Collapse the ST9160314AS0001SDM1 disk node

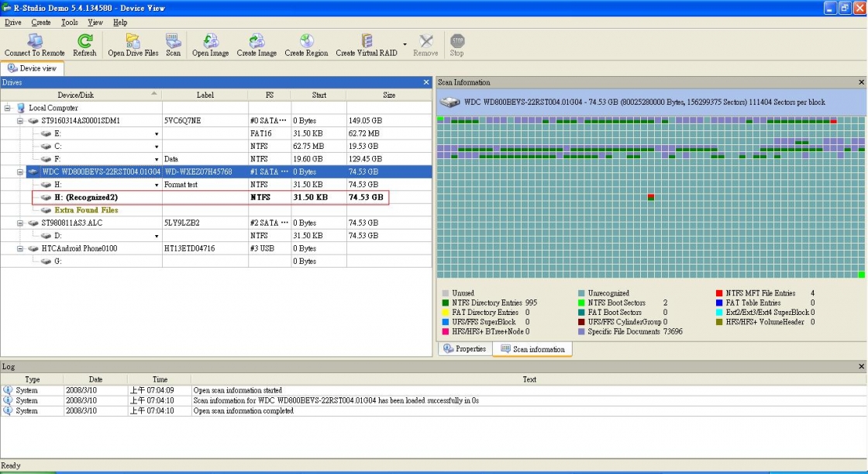[20, 121]
